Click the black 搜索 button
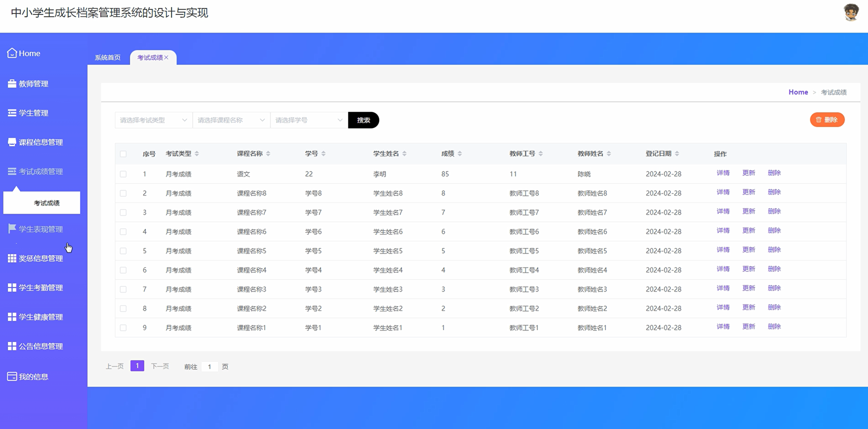The width and height of the screenshot is (868, 429). point(363,120)
